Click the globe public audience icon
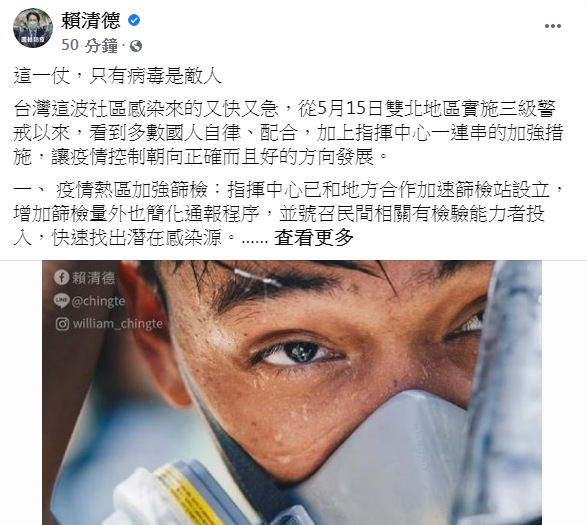Screen dimensions: 587x525 (x=136, y=46)
